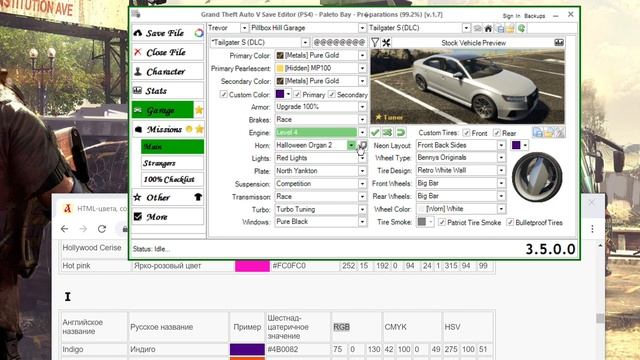Click the gold star next to Missions
Image resolution: width=640 pixels, height=360 pixels.
(199, 129)
